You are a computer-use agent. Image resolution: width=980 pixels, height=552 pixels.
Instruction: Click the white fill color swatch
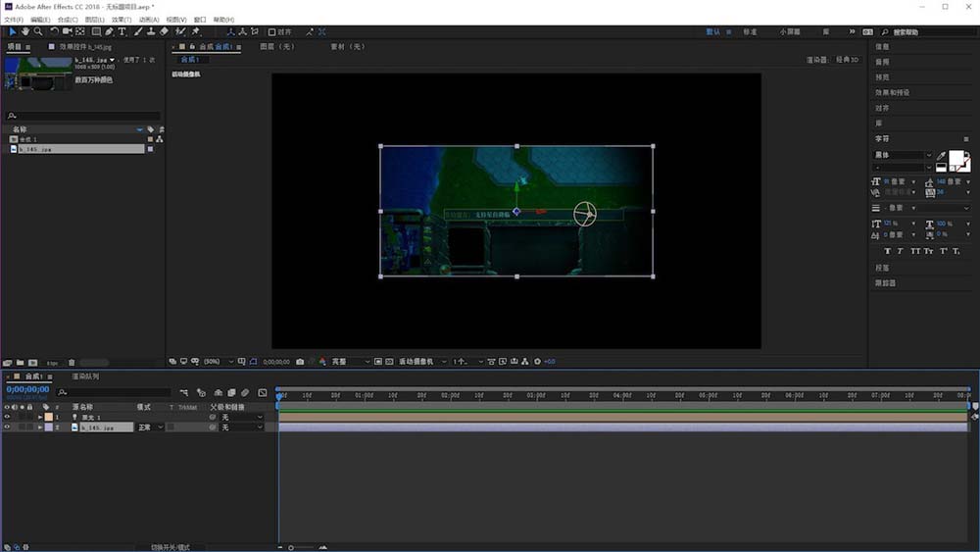pyautogui.click(x=956, y=159)
